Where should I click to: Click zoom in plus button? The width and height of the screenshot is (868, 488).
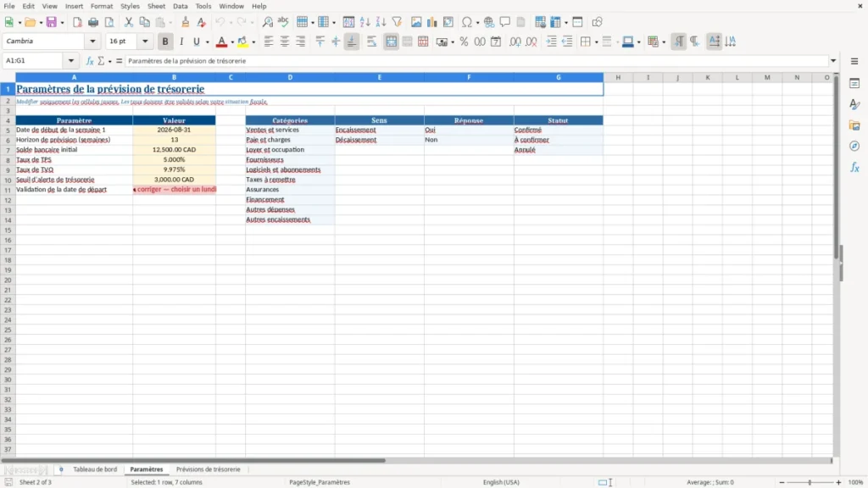pyautogui.click(x=838, y=482)
